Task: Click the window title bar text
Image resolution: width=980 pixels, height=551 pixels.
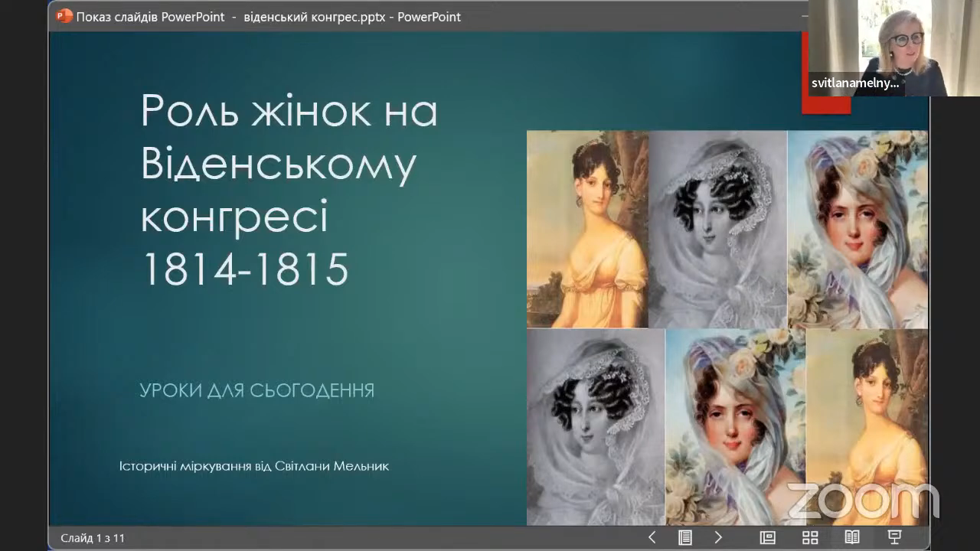Action: pyautogui.click(x=269, y=17)
